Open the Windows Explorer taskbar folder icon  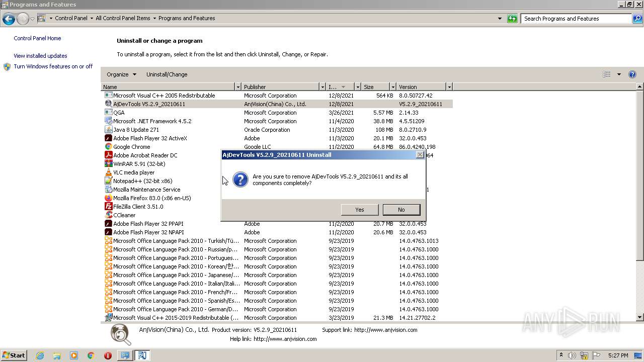click(x=57, y=355)
